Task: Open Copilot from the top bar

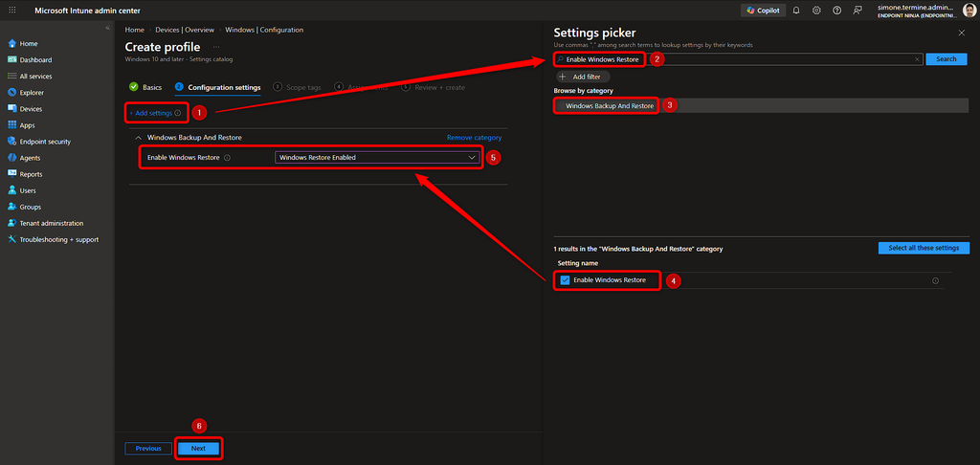Action: click(763, 10)
